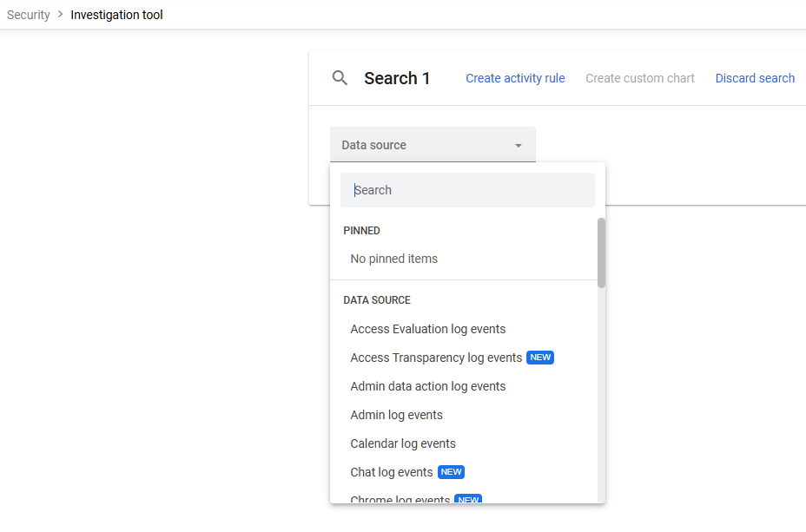This screenshot has width=806, height=532.
Task: Click Create custom chart
Action: [x=639, y=78]
